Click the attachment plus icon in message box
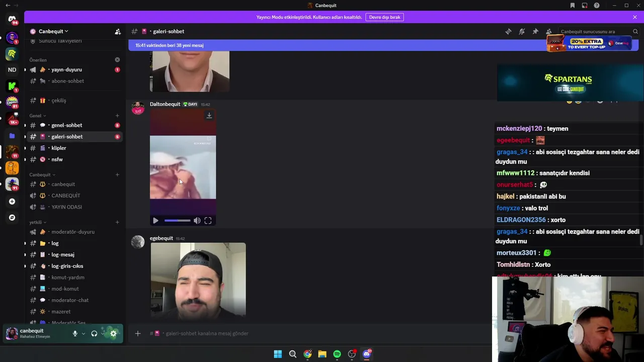The width and height of the screenshot is (644, 362). click(138, 333)
